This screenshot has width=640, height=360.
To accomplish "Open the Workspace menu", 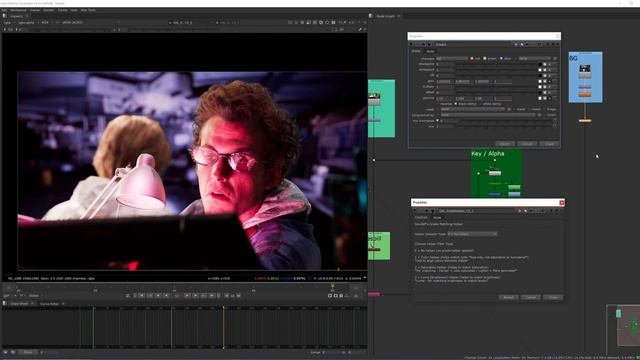I will point(18,10).
